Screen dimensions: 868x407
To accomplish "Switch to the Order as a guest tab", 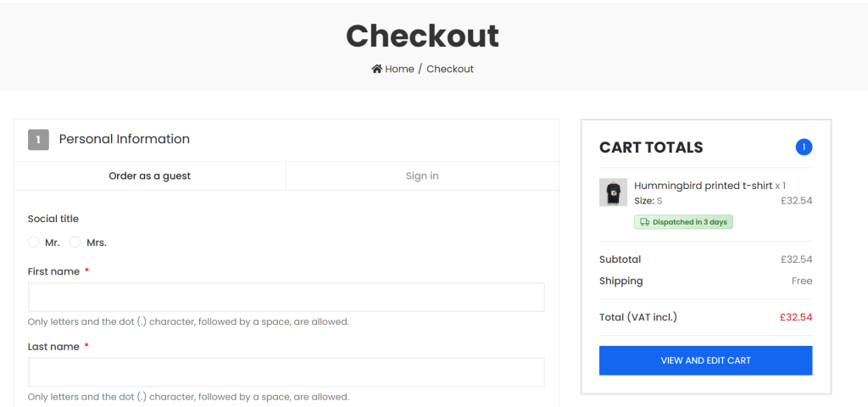I will (149, 176).
